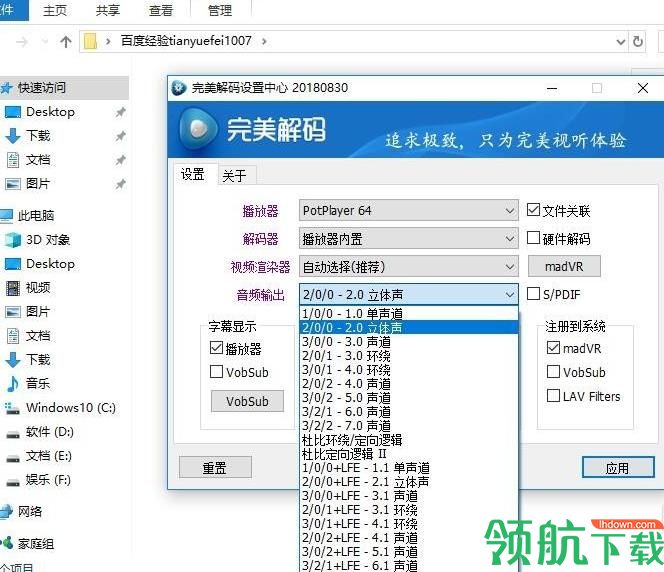Image resolution: width=664 pixels, height=572 pixels.
Task: Choose 杜比定向逻辑 II option
Action: tap(409, 453)
